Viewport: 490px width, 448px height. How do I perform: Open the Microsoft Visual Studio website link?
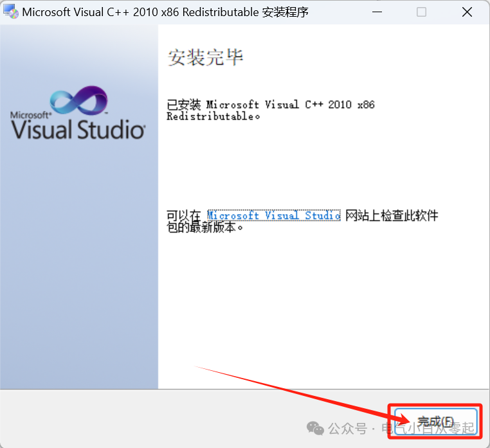pos(274,215)
